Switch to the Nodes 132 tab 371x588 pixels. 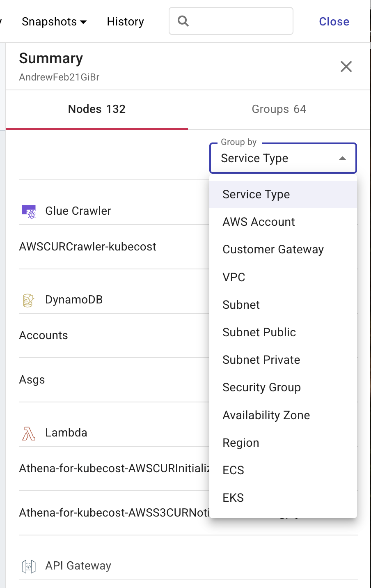97,109
